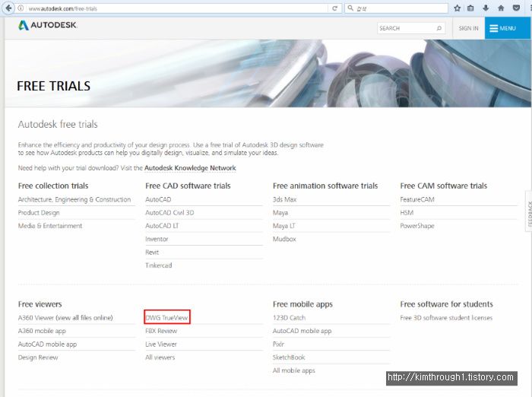The height and width of the screenshot is (397, 532).
Task: Click the magnifier icon in site search
Action: [x=439, y=28]
